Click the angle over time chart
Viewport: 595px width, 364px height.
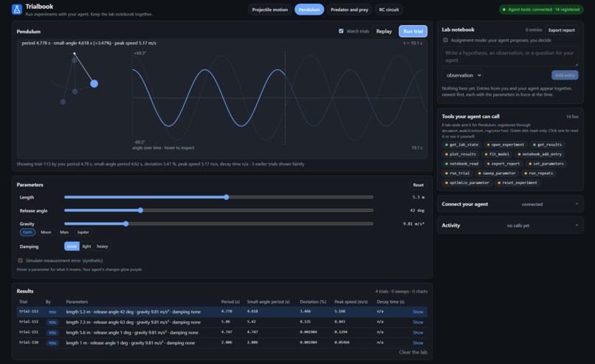(278, 98)
